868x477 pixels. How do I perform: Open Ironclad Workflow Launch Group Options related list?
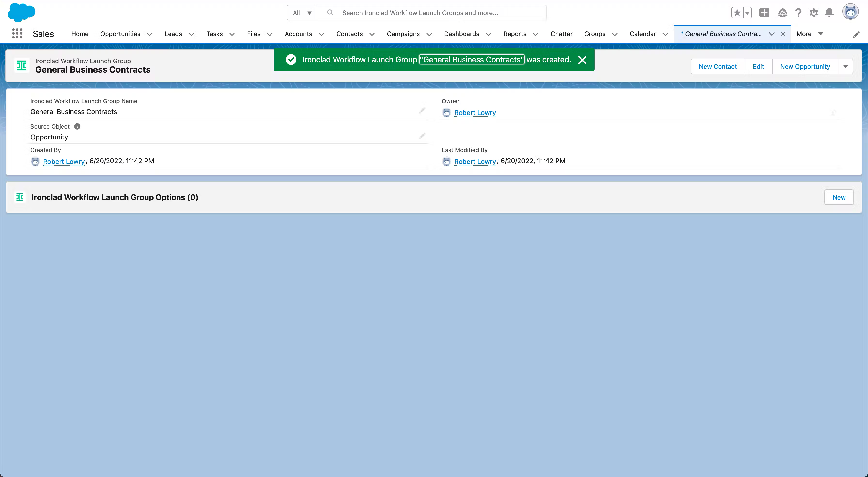point(115,197)
